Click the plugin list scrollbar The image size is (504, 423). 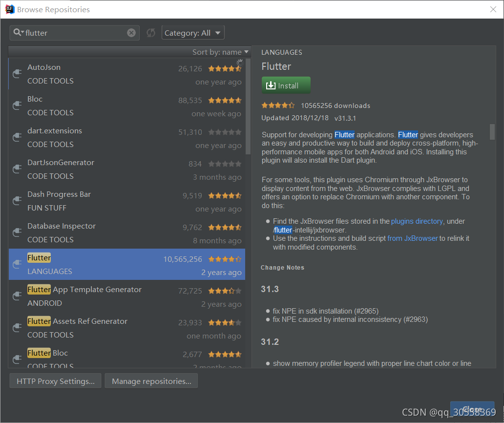pos(248,106)
